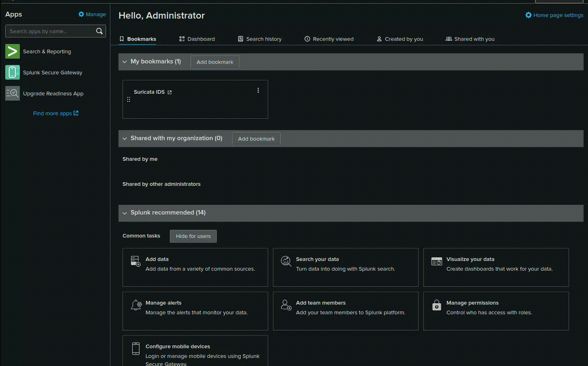
Task: Select the Created by you tab
Action: (x=400, y=39)
